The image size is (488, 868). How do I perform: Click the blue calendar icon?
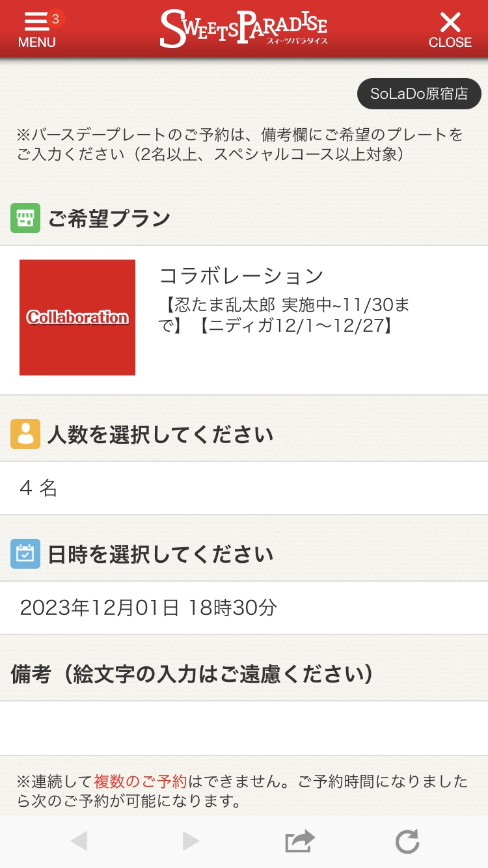25,554
